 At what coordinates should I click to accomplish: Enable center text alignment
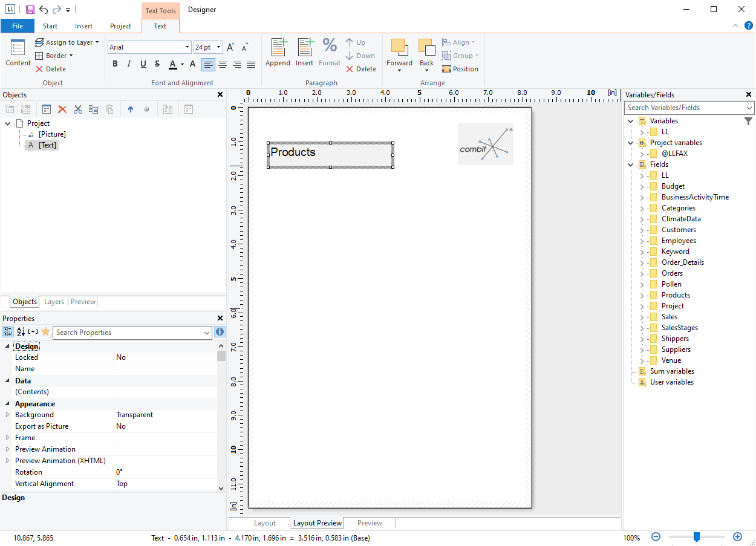click(x=223, y=64)
